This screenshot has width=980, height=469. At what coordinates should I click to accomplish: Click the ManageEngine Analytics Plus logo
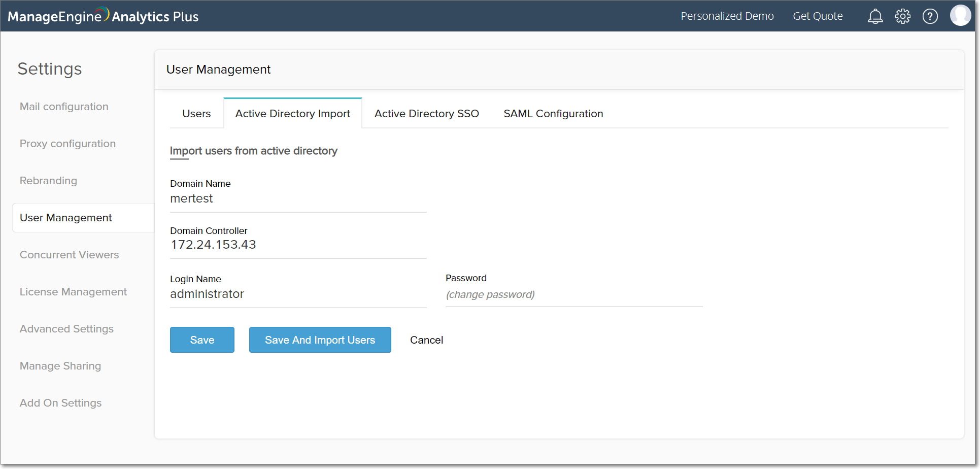pos(103,16)
